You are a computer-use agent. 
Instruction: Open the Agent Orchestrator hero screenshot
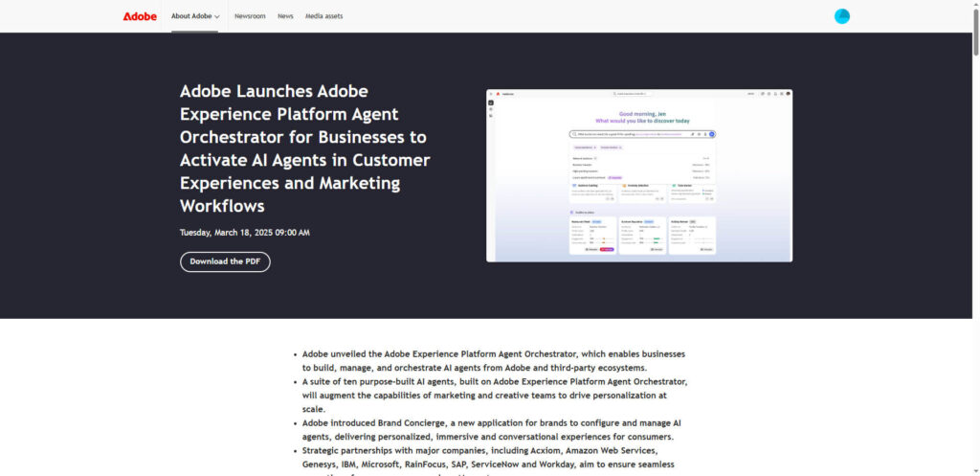click(x=639, y=175)
